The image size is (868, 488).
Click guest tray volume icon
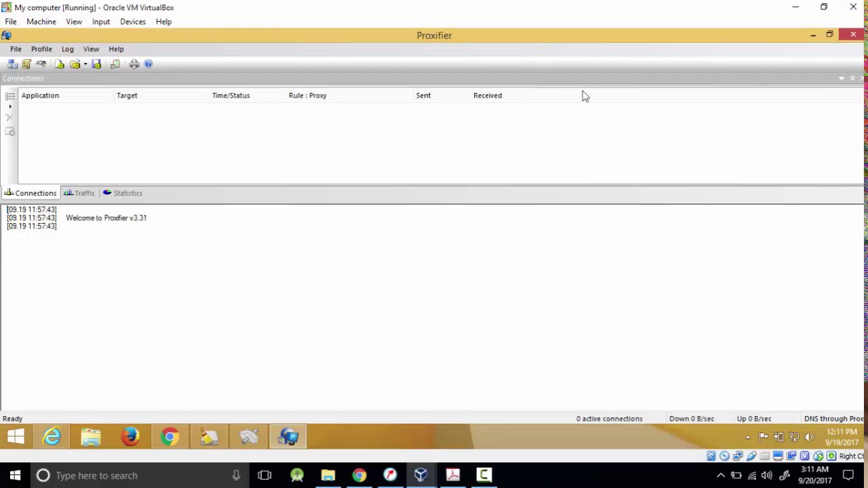point(809,437)
